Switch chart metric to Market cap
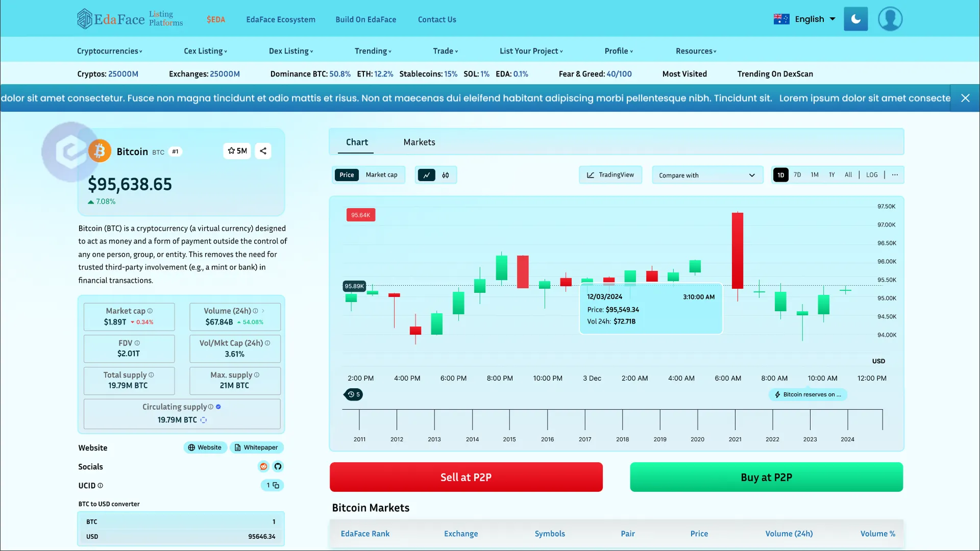The width and height of the screenshot is (980, 551). point(381,174)
